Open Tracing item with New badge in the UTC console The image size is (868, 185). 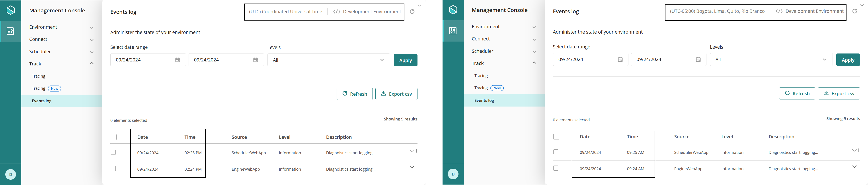(x=46, y=88)
